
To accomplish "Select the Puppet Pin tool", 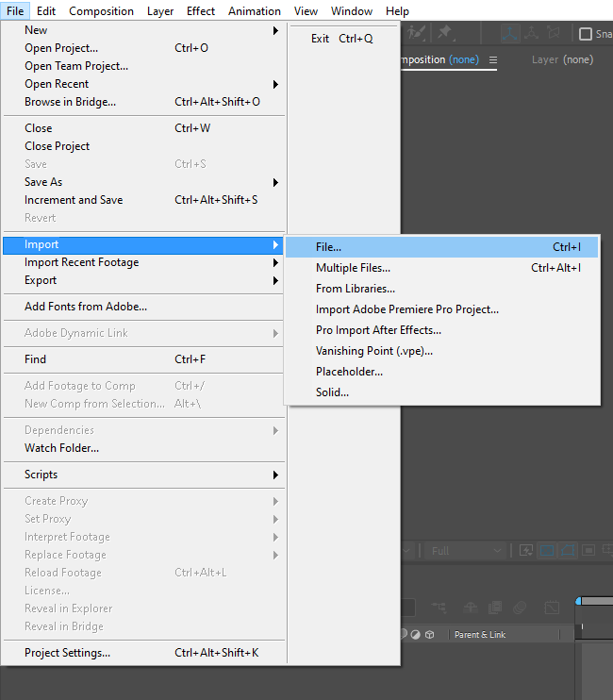I will click(444, 33).
